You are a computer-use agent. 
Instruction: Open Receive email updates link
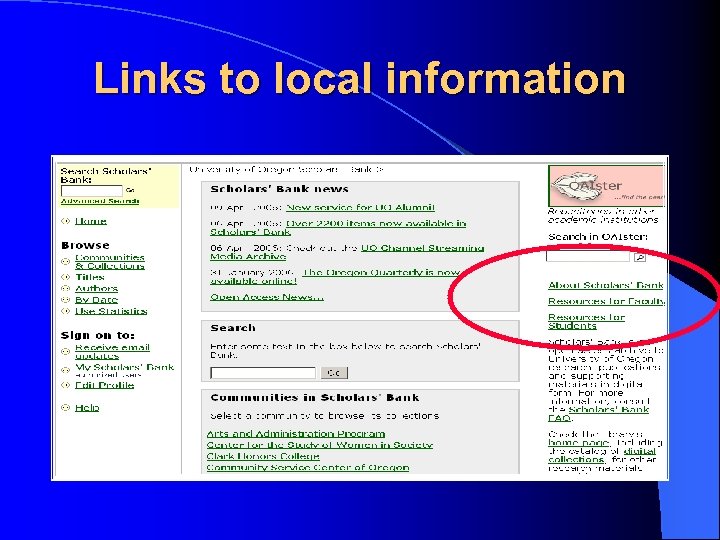pyautogui.click(x=112, y=352)
